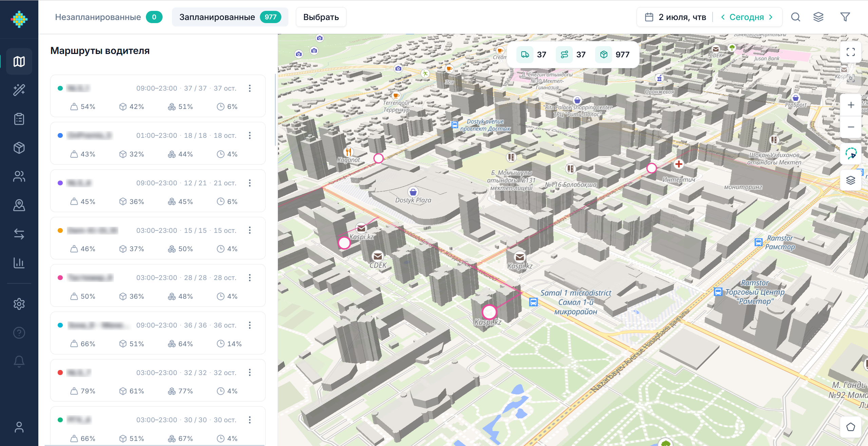Click the CDEK mail marker on map

tap(378, 256)
